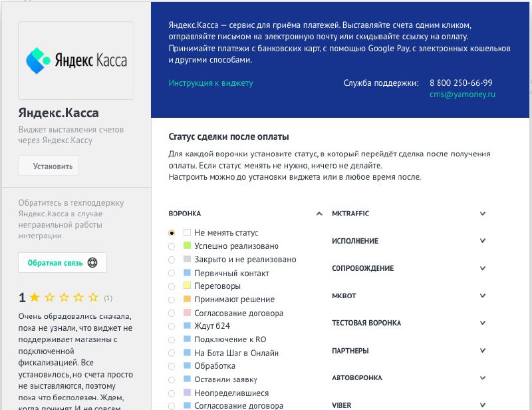Screen dimensions: 532x410
Task: Click the green swatch for Успешно реализовано
Action: point(187,246)
